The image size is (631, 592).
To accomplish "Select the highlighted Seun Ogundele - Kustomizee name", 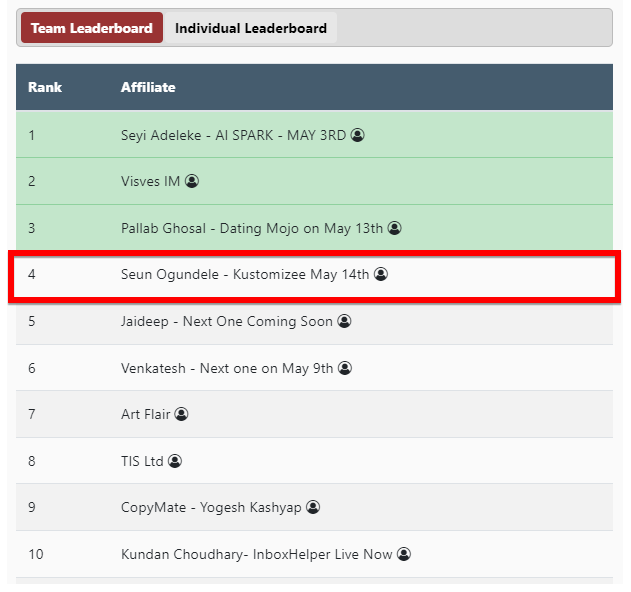I will [245, 274].
